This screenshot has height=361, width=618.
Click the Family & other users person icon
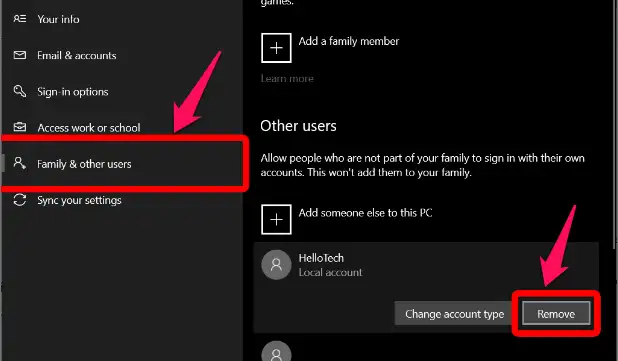tap(19, 163)
